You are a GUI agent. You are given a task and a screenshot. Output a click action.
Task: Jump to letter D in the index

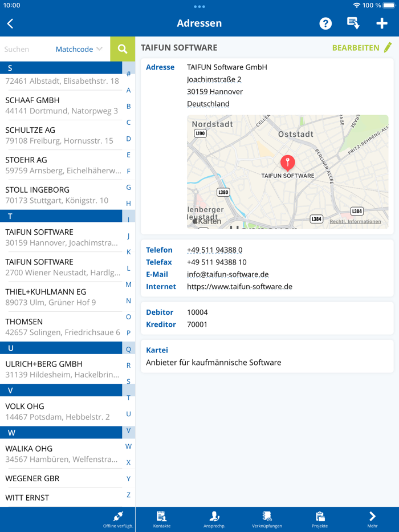click(x=129, y=139)
